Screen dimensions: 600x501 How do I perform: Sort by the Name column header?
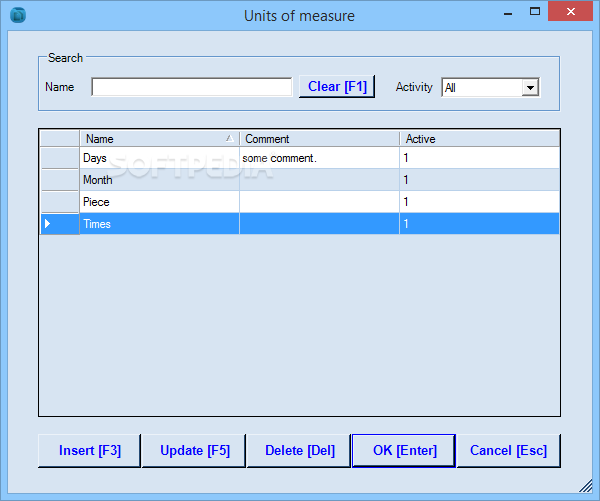(x=160, y=139)
